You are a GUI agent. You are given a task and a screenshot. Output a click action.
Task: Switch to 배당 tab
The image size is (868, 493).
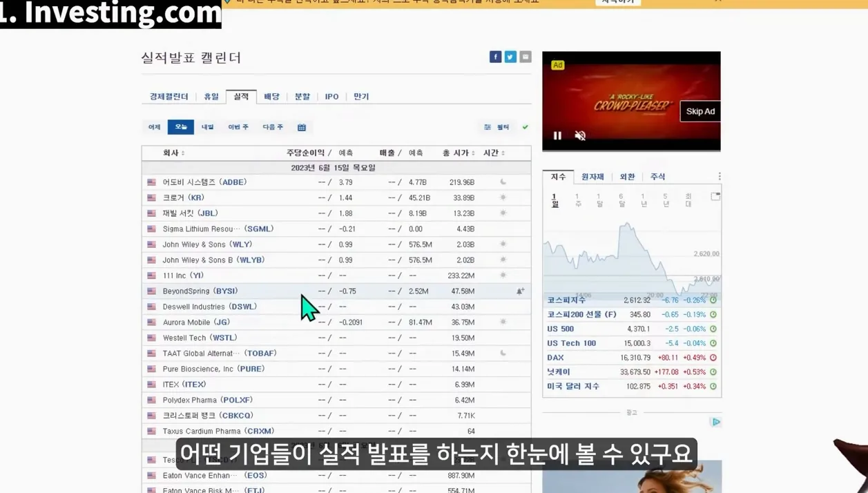pos(272,97)
